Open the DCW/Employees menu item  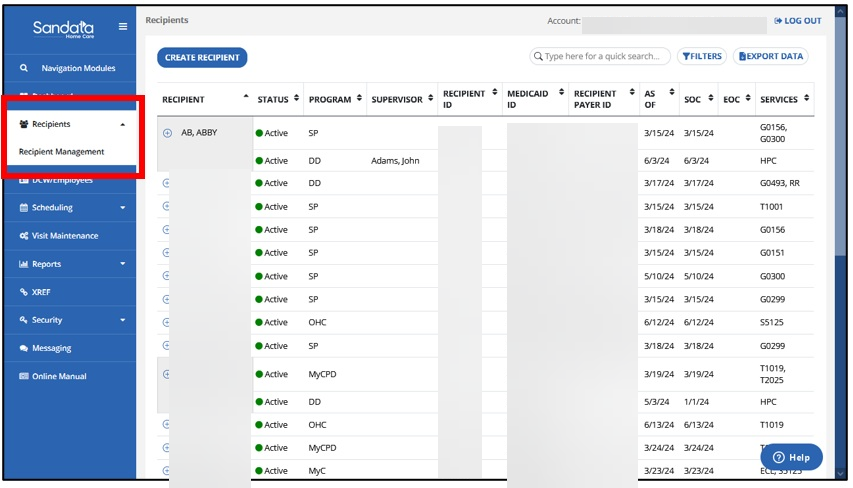62,181
